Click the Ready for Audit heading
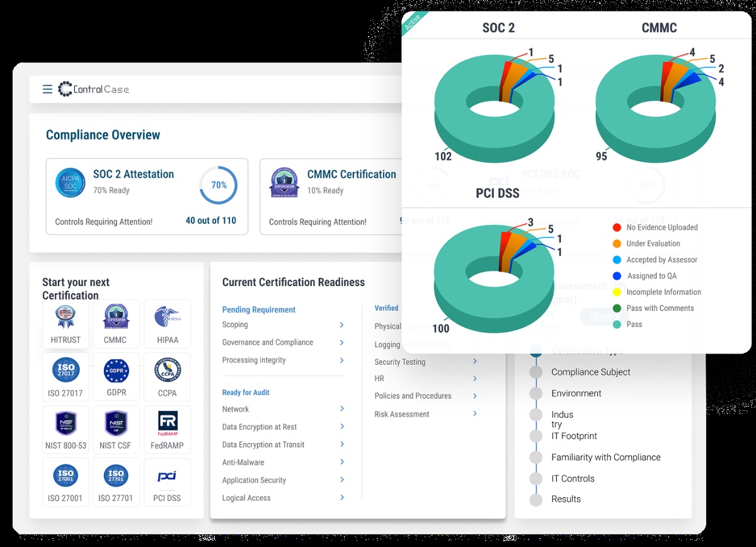 [246, 393]
